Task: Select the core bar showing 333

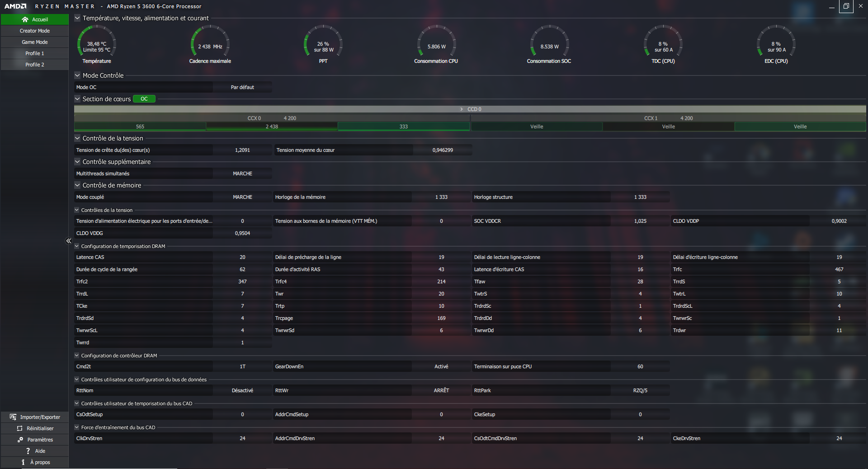Action: pos(404,127)
